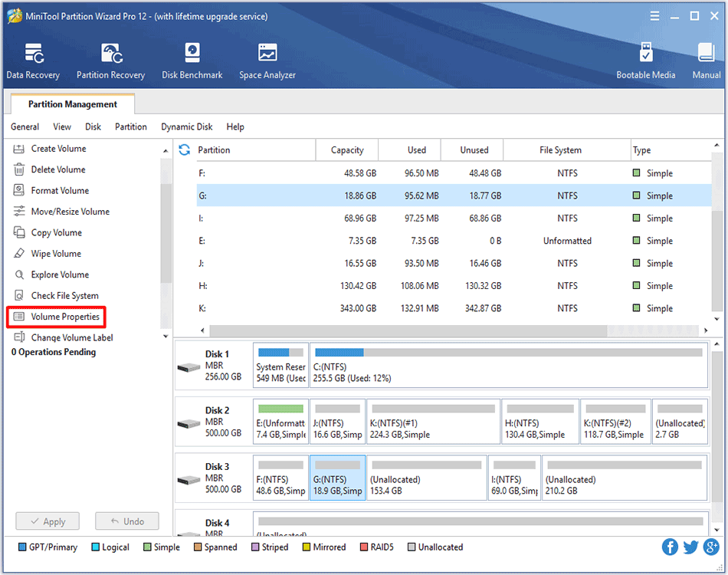Image resolution: width=728 pixels, height=575 pixels.
Task: Launch Partition Recovery
Action: click(x=111, y=61)
